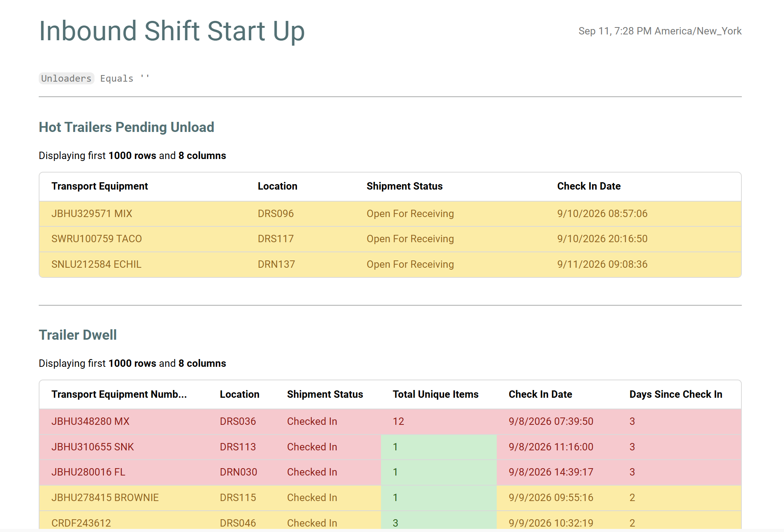
Task: Sort by Days Since Check In header
Action: (676, 394)
